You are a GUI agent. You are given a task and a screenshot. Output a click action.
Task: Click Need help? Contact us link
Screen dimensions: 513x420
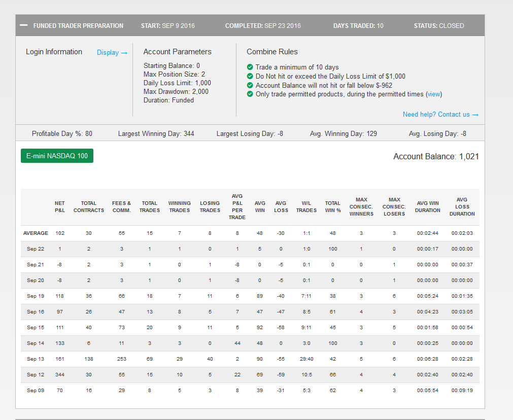(x=440, y=115)
